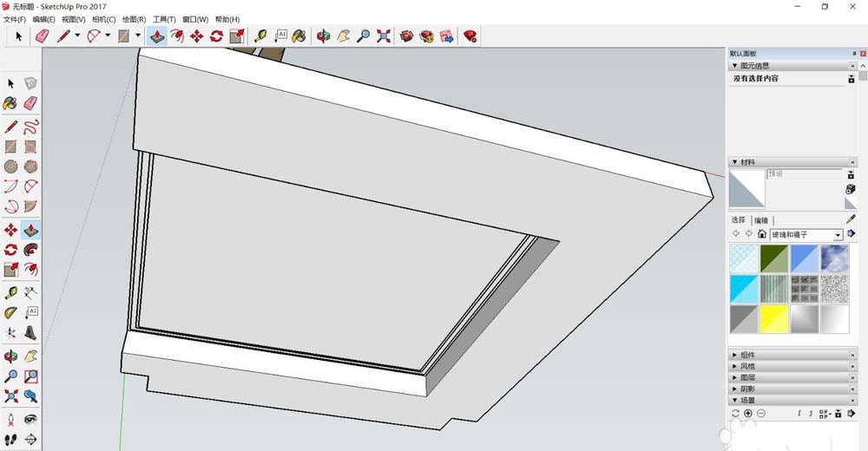Select the Push/Pull tool in top toolbar
The height and width of the screenshot is (451, 868).
click(157, 36)
